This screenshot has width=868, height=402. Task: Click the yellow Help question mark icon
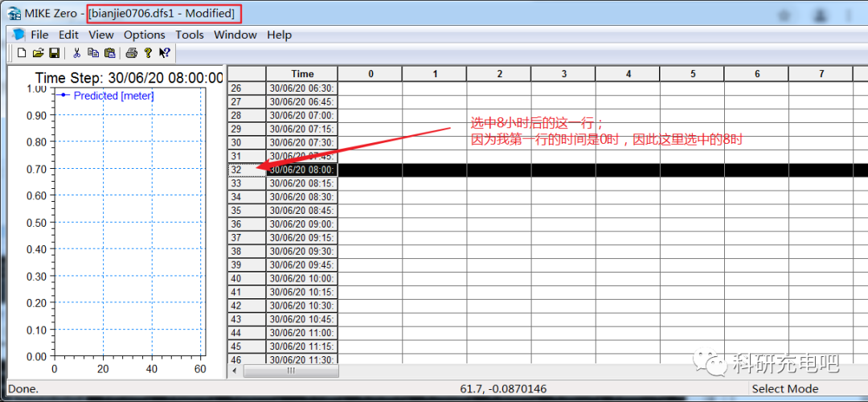(148, 53)
